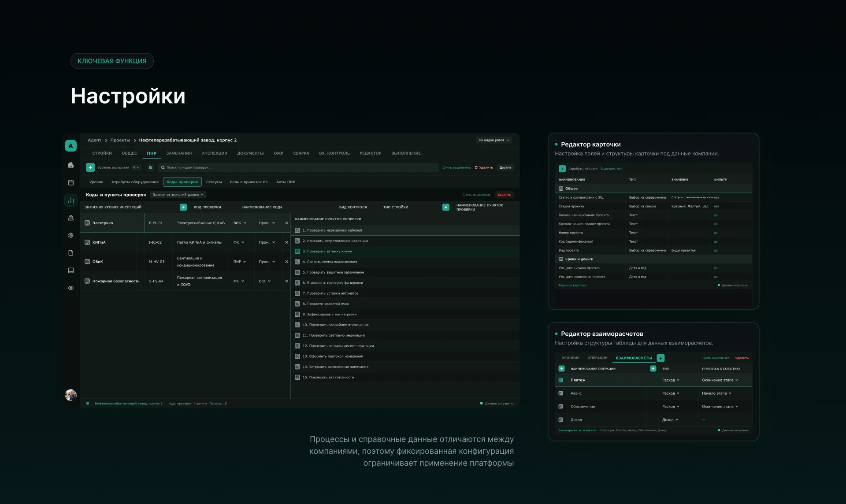Open the bar chart analytics sidebar icon
The image size is (846, 504).
pos(70,200)
